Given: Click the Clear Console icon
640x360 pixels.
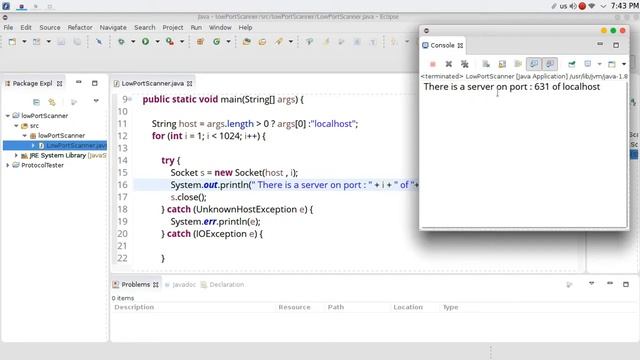Looking at the screenshot, I should click(x=486, y=64).
